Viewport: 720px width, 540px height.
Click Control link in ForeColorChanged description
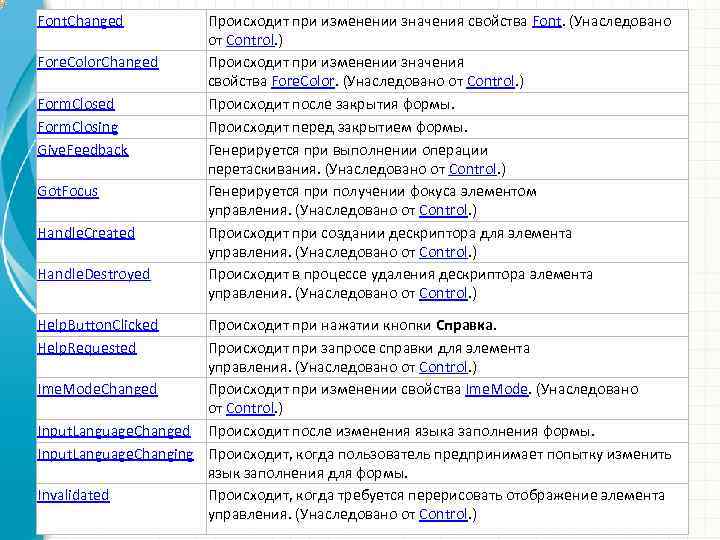pyautogui.click(x=491, y=81)
